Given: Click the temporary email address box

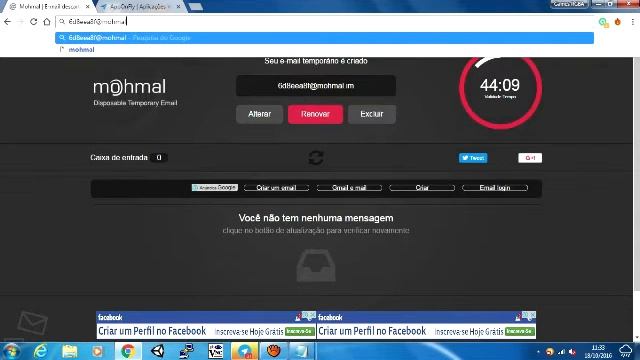Looking at the screenshot, I should coord(316,86).
